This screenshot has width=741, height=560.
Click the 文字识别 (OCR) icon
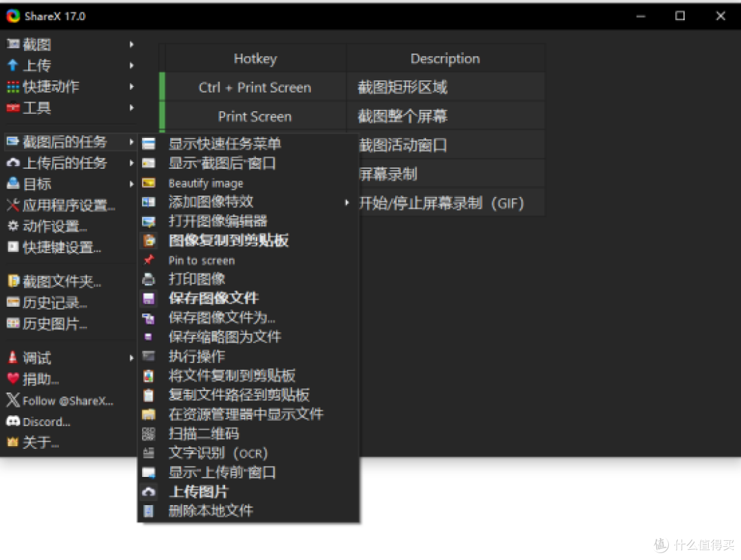pos(148,453)
